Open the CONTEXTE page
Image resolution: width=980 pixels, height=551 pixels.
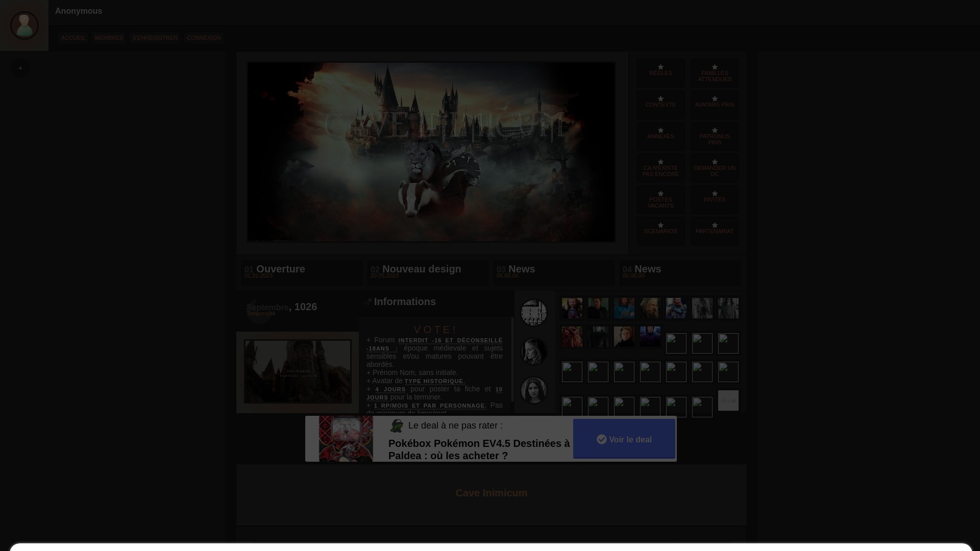(660, 105)
